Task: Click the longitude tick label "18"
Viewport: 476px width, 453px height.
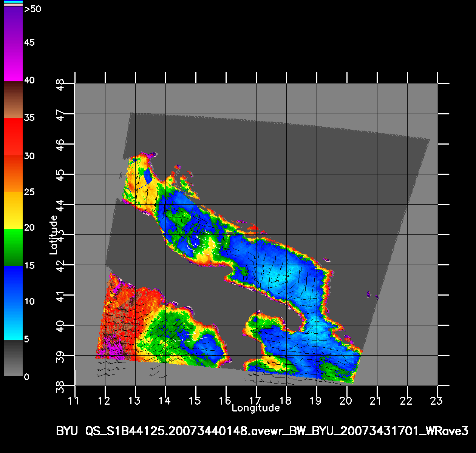Action: click(x=286, y=401)
